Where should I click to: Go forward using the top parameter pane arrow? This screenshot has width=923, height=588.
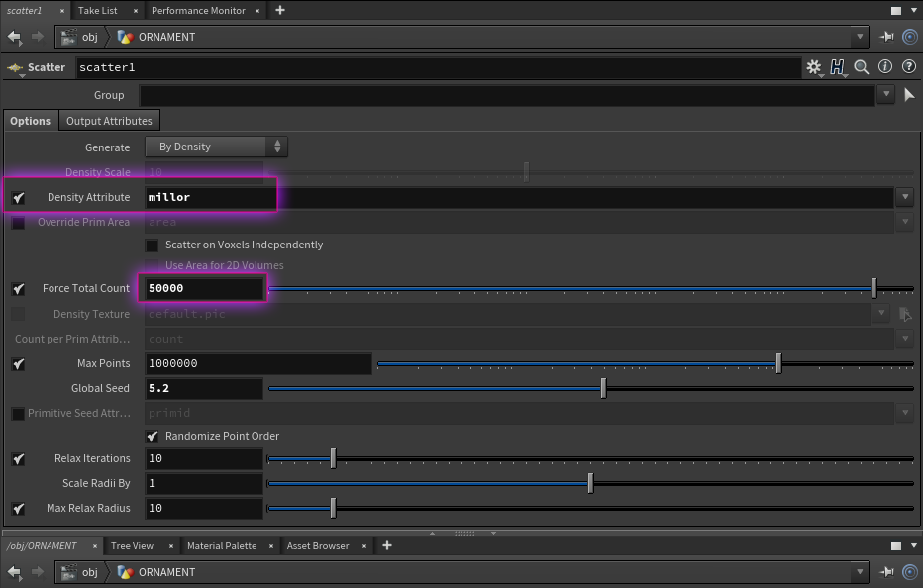point(38,37)
